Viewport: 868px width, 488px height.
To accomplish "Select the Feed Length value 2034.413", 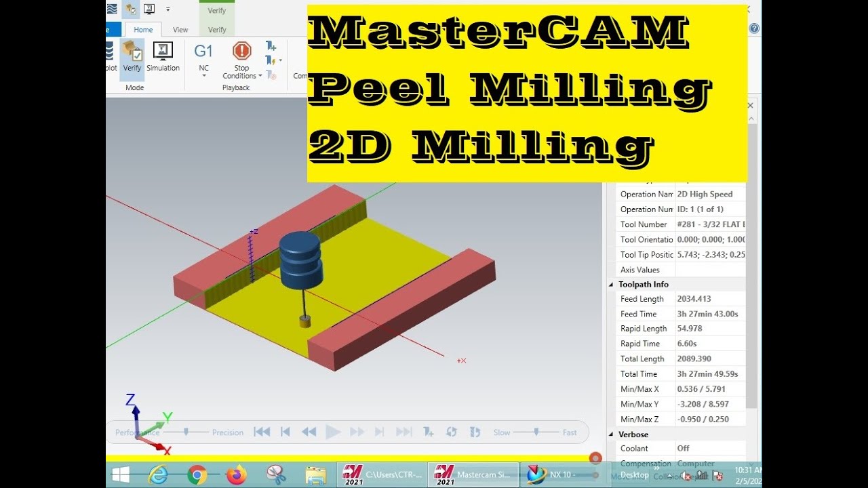I will (694, 299).
